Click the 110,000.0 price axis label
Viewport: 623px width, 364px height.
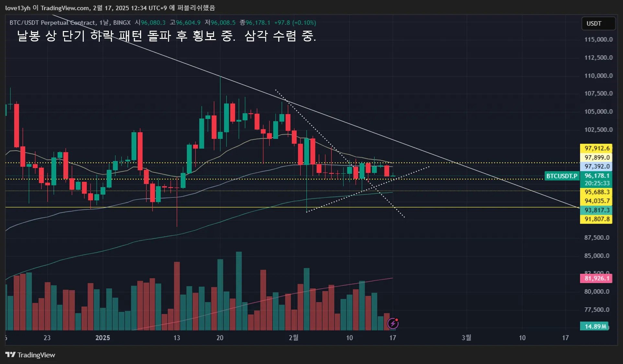coord(598,76)
